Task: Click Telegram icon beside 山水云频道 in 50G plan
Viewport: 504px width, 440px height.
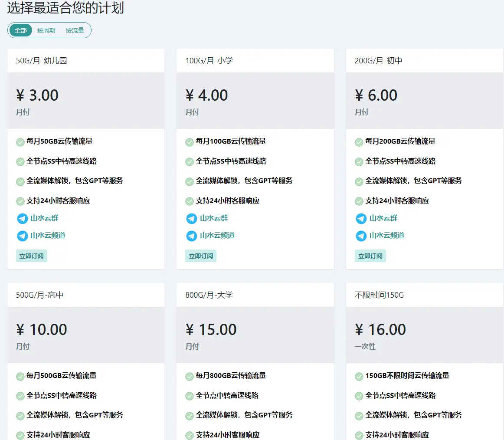Action: click(22, 236)
